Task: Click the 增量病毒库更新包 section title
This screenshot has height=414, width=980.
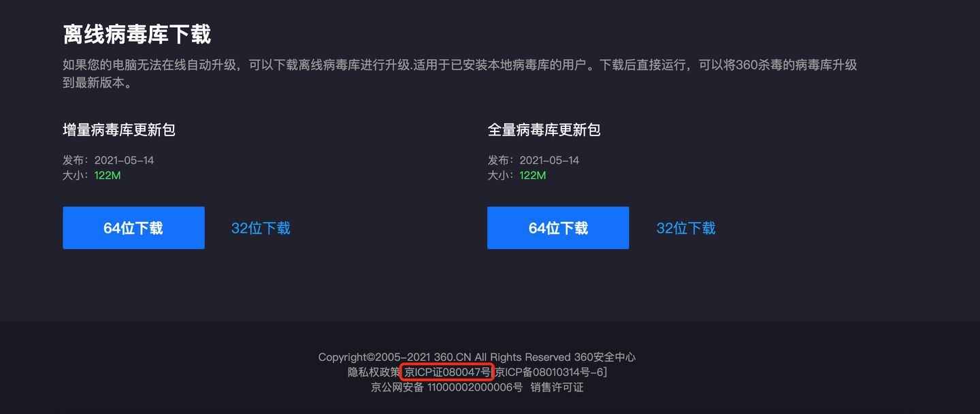Action: tap(119, 129)
